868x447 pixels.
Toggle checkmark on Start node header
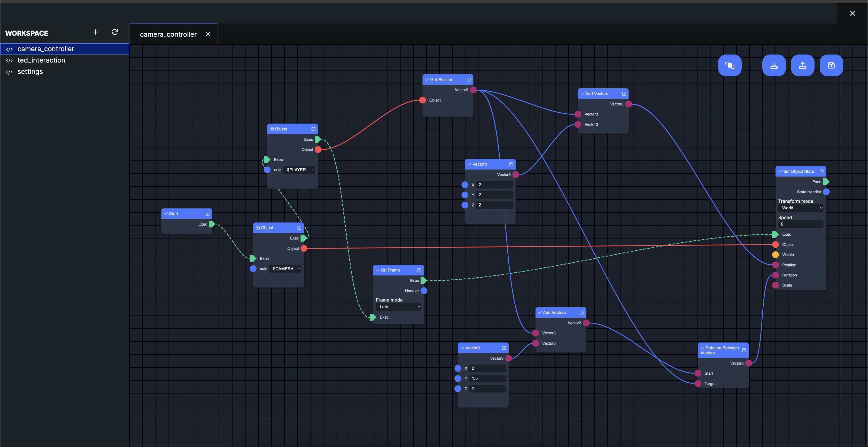(166, 214)
